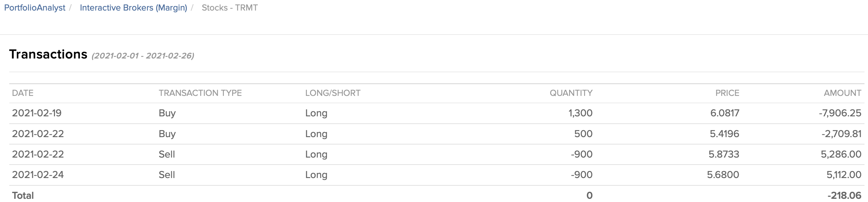
Task: Click the transactions date range label
Action: click(x=143, y=56)
